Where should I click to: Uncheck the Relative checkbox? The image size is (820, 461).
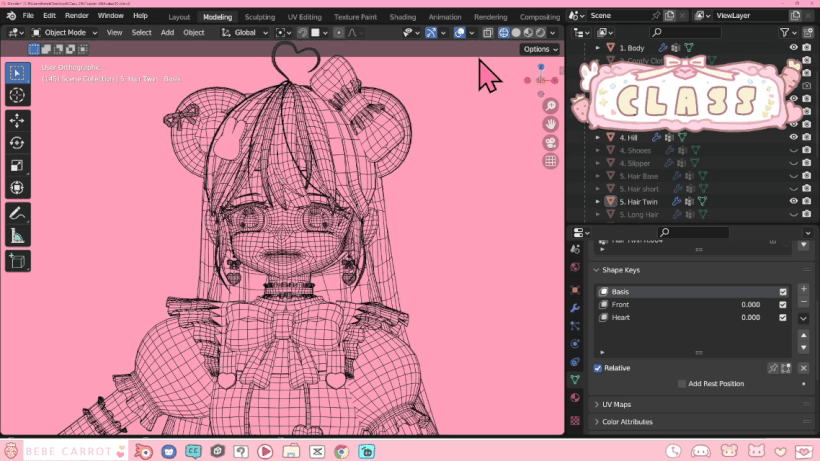tap(598, 368)
